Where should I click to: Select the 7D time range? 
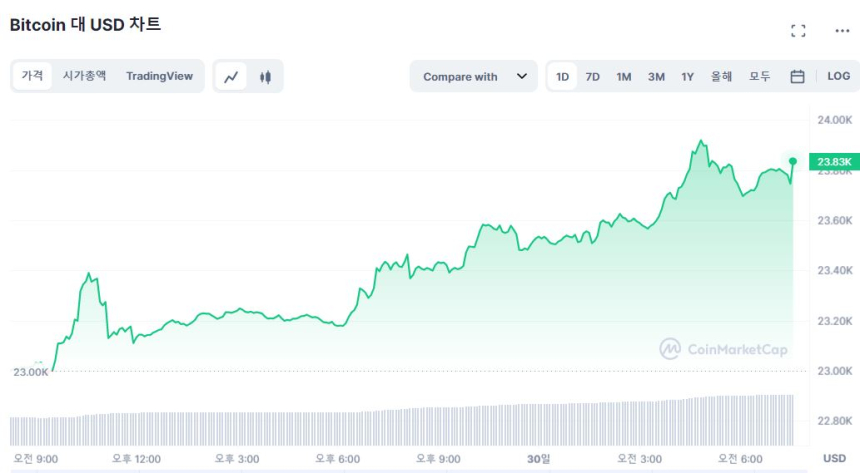click(x=593, y=76)
